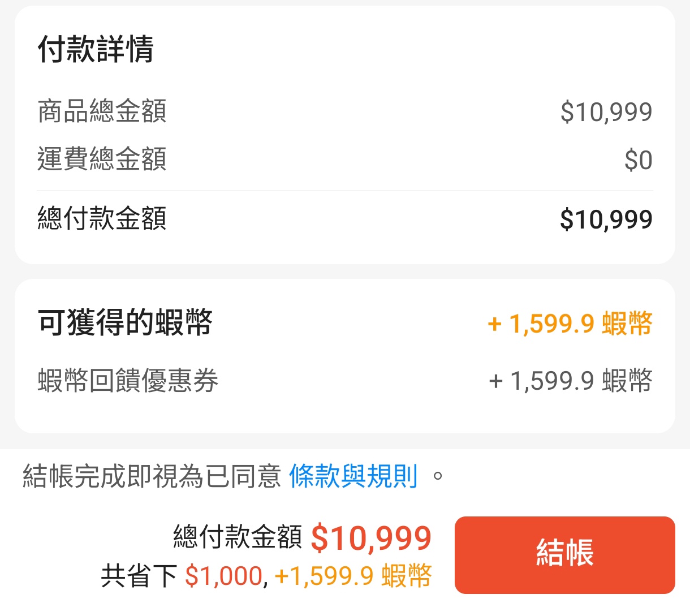Screen dimensions: 690x616
Task: Click the 付款詳情 section heading
Action: [x=96, y=49]
